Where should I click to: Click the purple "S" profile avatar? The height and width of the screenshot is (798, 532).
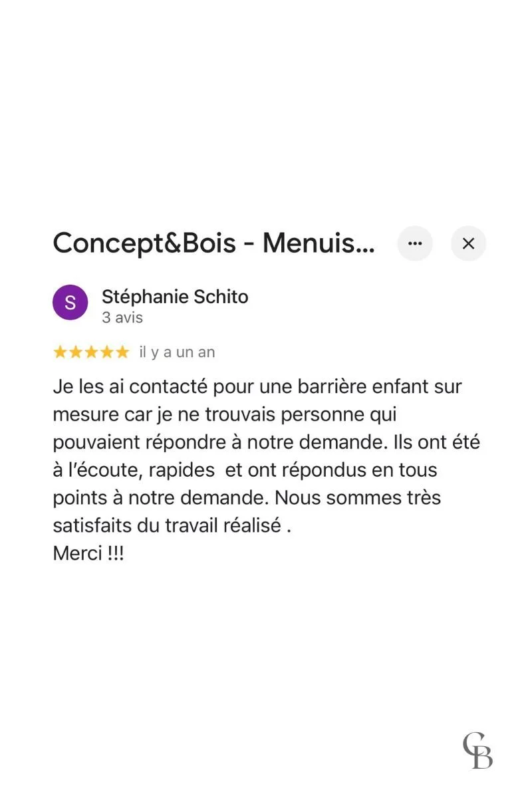70,303
